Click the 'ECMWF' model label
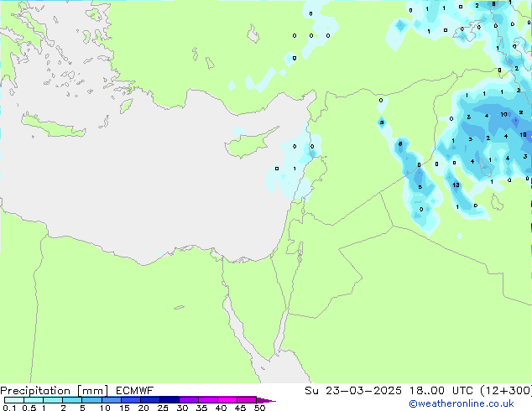The image size is (532, 411). pos(134,391)
